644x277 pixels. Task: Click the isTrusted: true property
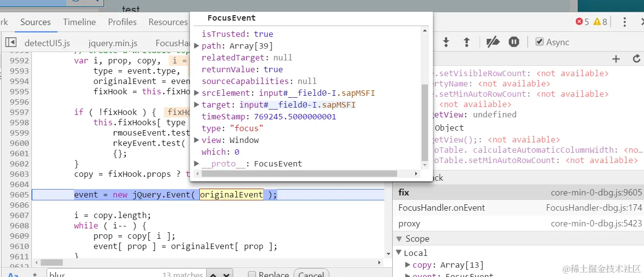click(x=237, y=34)
